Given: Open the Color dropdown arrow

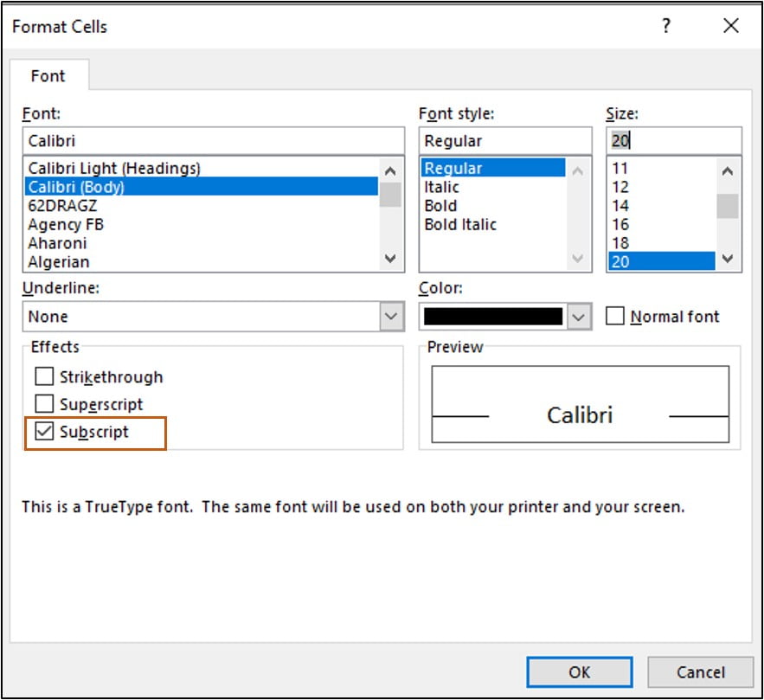Looking at the screenshot, I should click(x=576, y=317).
